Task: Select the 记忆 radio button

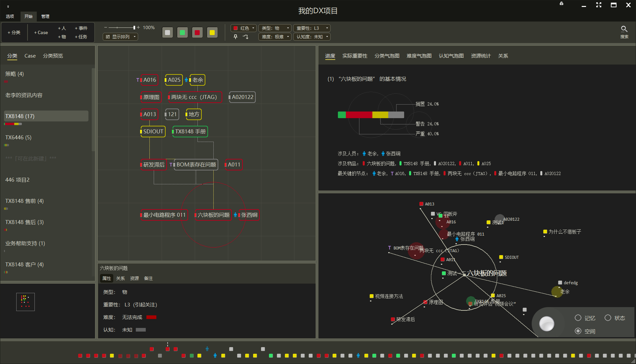Action: (578, 318)
